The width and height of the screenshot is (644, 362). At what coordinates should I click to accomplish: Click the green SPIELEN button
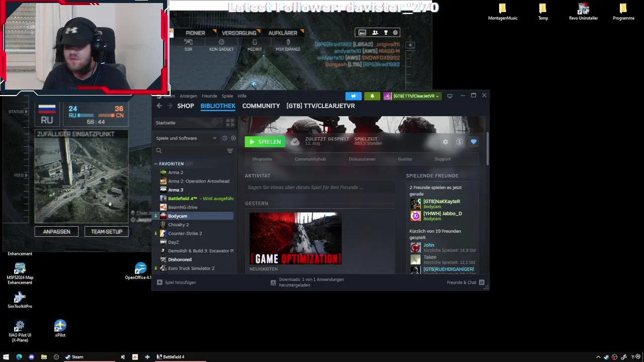265,142
